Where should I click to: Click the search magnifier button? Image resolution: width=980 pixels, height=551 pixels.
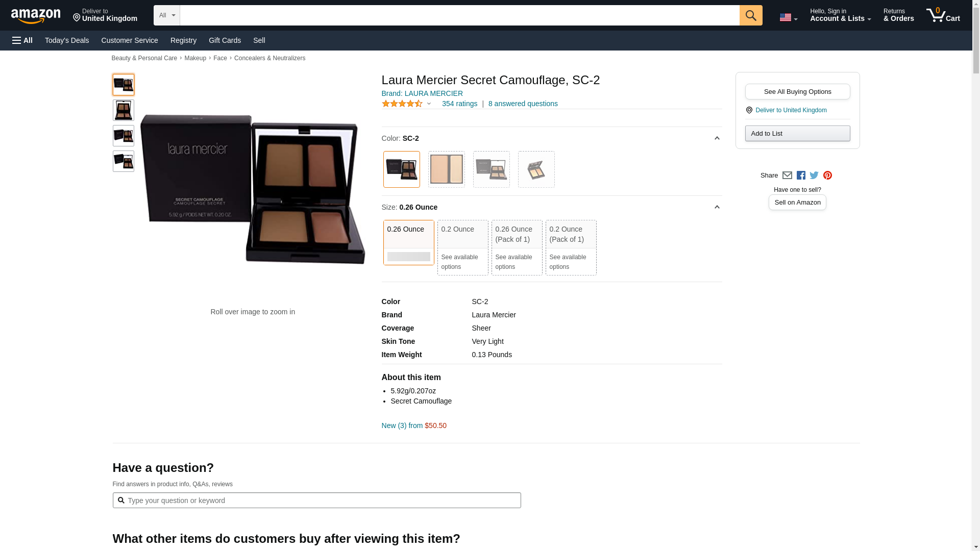751,15
